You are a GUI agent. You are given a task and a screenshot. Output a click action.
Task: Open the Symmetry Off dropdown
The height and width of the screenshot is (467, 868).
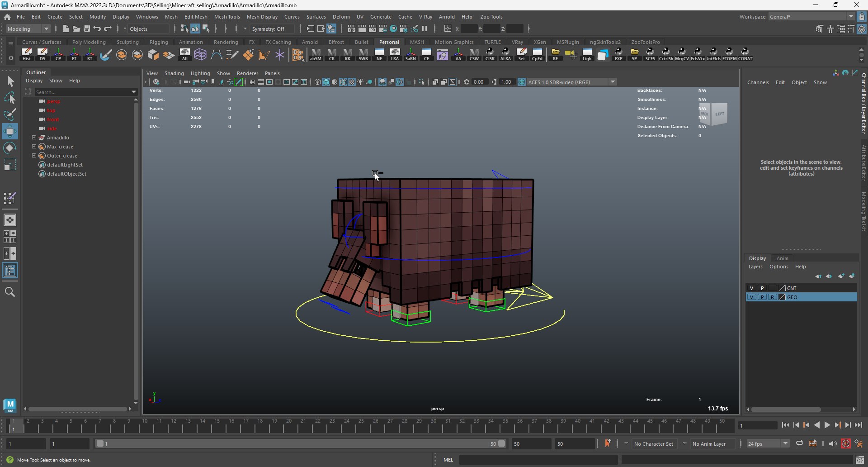tap(273, 29)
